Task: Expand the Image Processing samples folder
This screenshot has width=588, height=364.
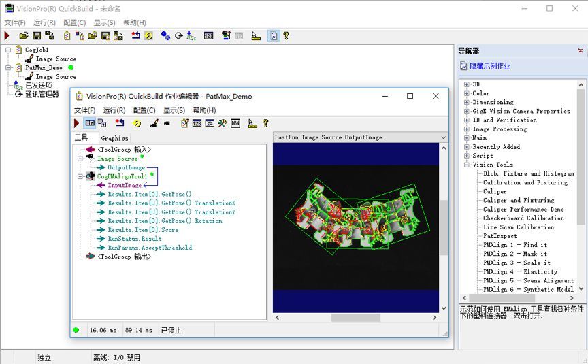Action: 466,129
